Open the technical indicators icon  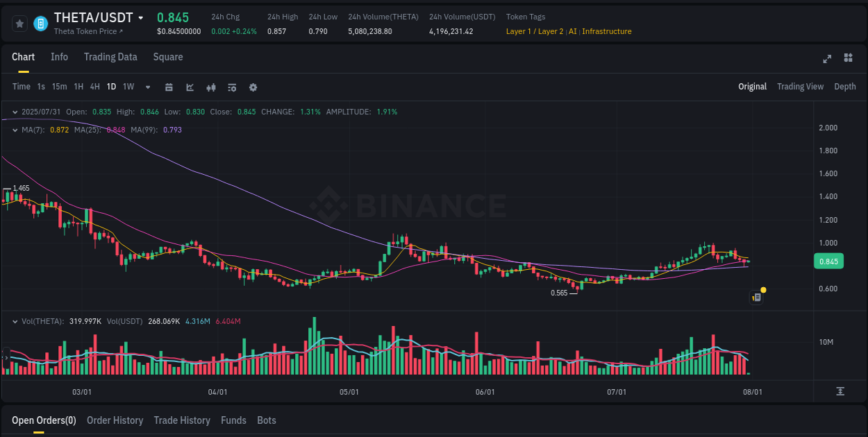point(211,87)
